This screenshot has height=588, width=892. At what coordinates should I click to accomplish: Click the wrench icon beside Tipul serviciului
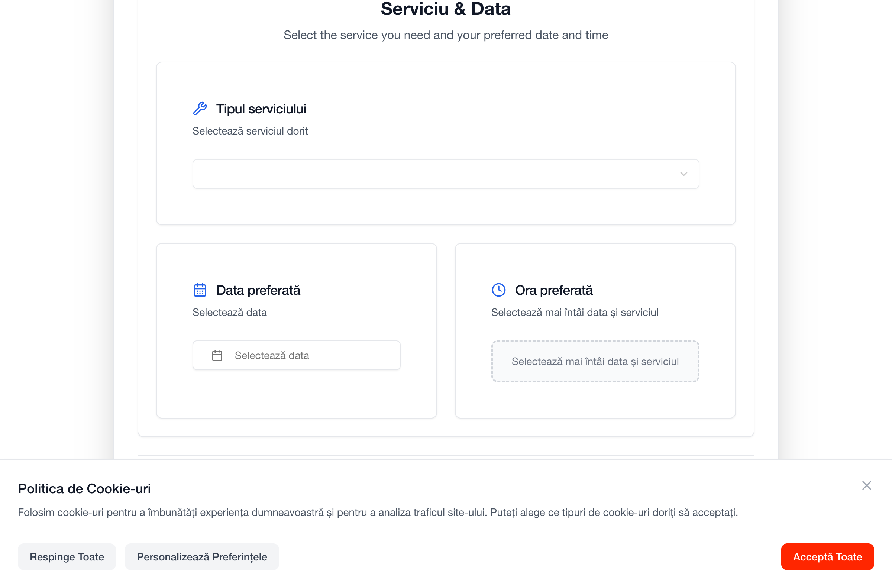click(200, 109)
